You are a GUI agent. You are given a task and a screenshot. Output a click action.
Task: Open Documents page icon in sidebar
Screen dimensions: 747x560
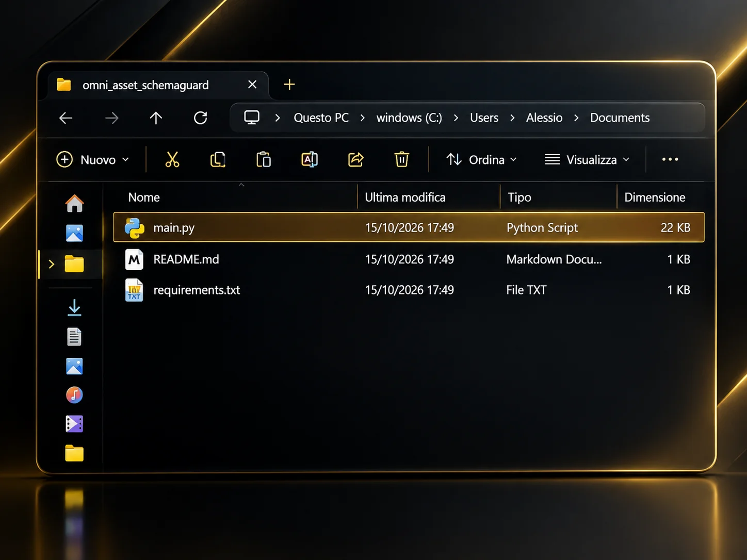tap(74, 337)
